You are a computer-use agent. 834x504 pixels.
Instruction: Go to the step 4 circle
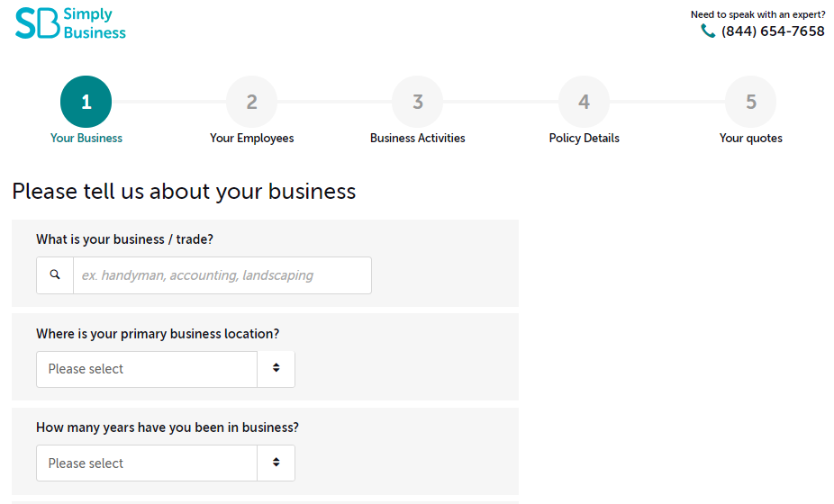click(585, 102)
